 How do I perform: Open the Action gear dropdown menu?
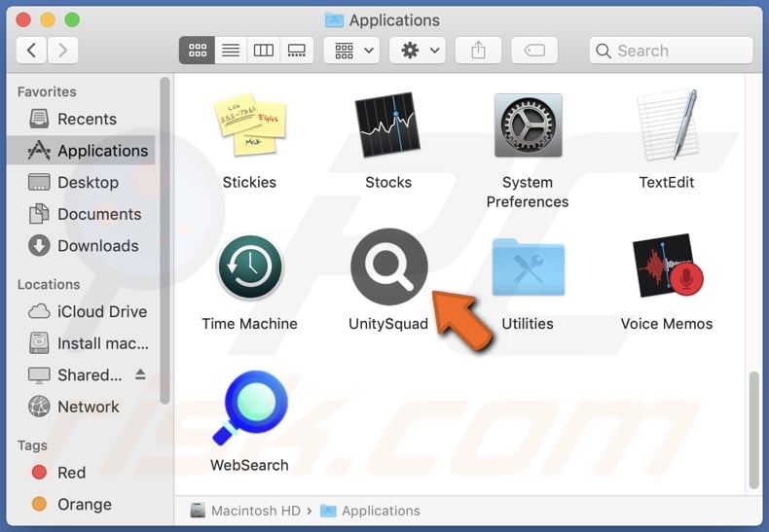point(418,50)
